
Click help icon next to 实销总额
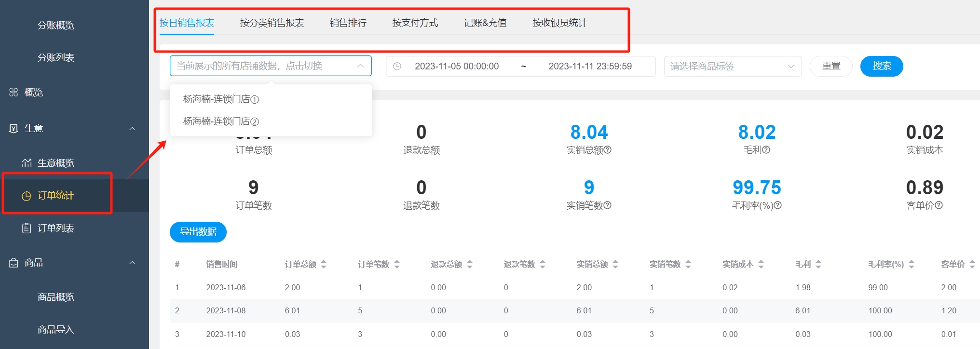(608, 150)
